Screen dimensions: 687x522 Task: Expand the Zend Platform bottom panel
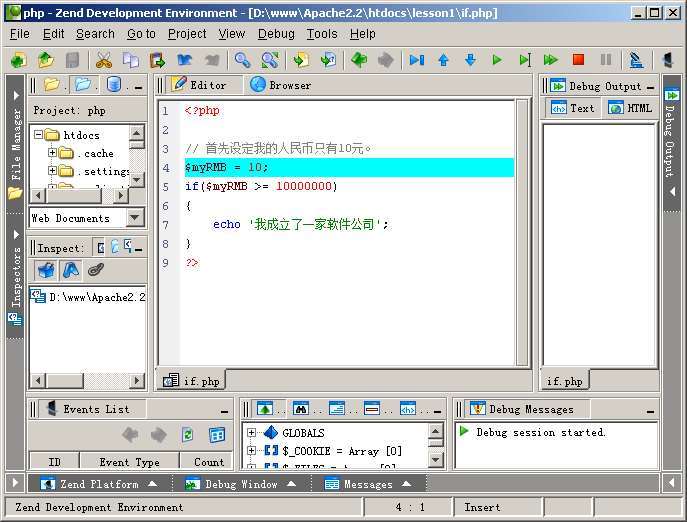coord(98,484)
